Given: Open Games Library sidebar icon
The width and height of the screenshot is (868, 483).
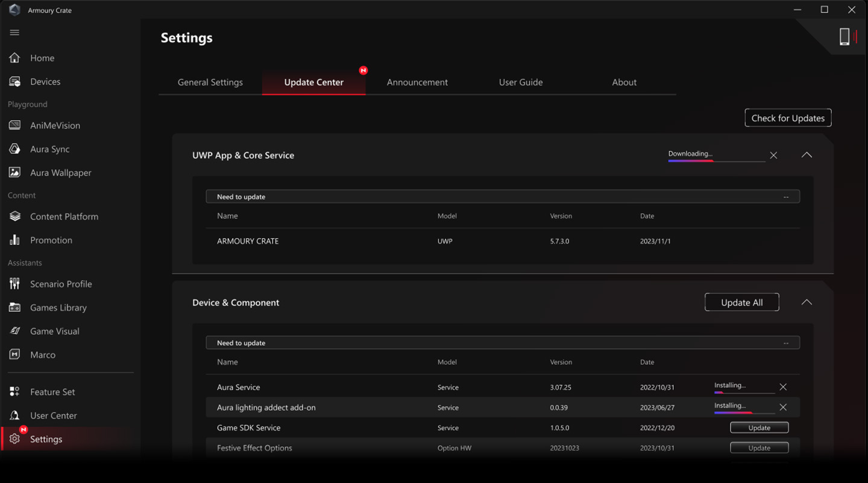Looking at the screenshot, I should pos(14,307).
